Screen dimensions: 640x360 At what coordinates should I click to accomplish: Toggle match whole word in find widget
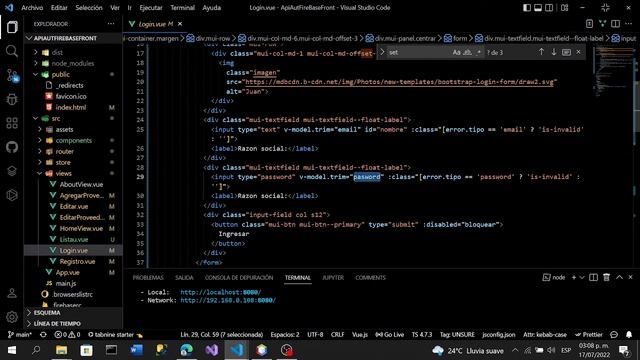coord(467,52)
